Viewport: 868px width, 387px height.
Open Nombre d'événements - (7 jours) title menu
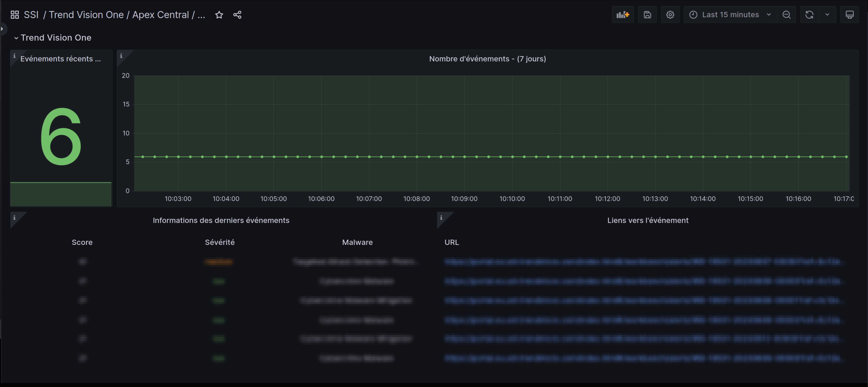point(487,59)
